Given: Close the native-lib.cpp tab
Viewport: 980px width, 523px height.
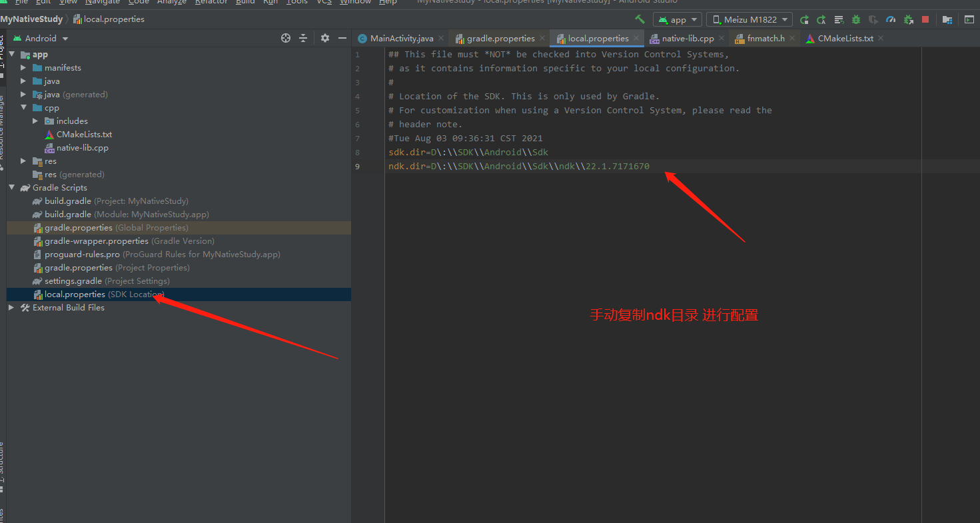Looking at the screenshot, I should (x=722, y=39).
